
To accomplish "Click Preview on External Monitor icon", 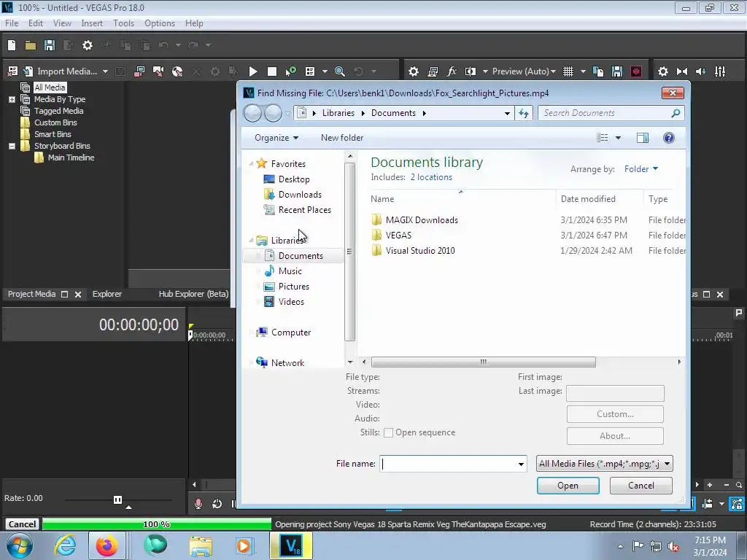I will [433, 71].
